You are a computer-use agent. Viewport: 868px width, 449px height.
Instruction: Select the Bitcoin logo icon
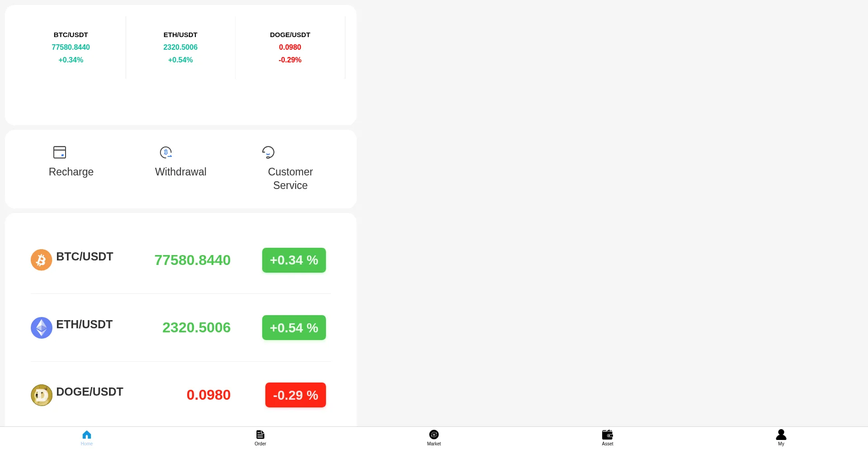coord(42,260)
